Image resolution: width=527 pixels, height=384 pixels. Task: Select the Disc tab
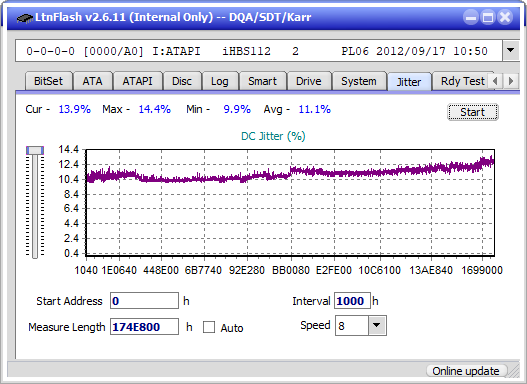(182, 81)
